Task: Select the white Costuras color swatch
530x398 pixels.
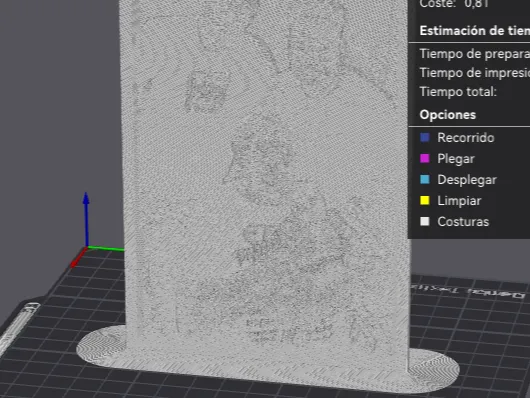Action: pyautogui.click(x=425, y=221)
